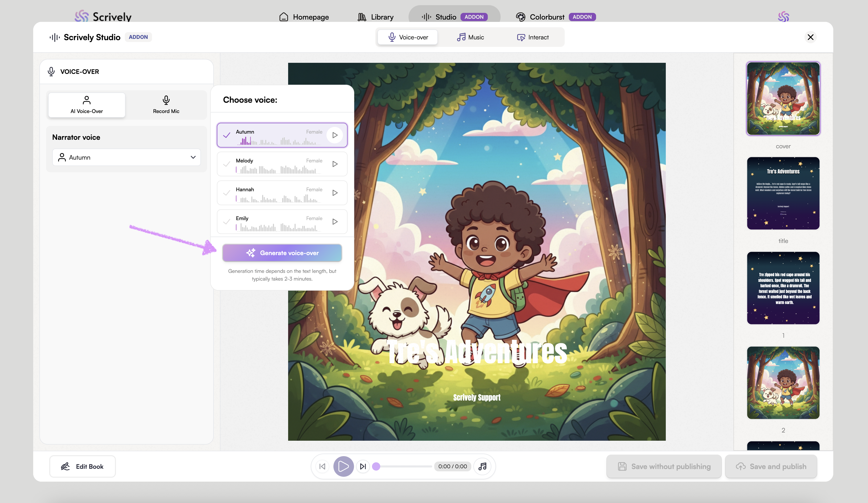Expand the Narrator voice Autumn dropdown

126,158
